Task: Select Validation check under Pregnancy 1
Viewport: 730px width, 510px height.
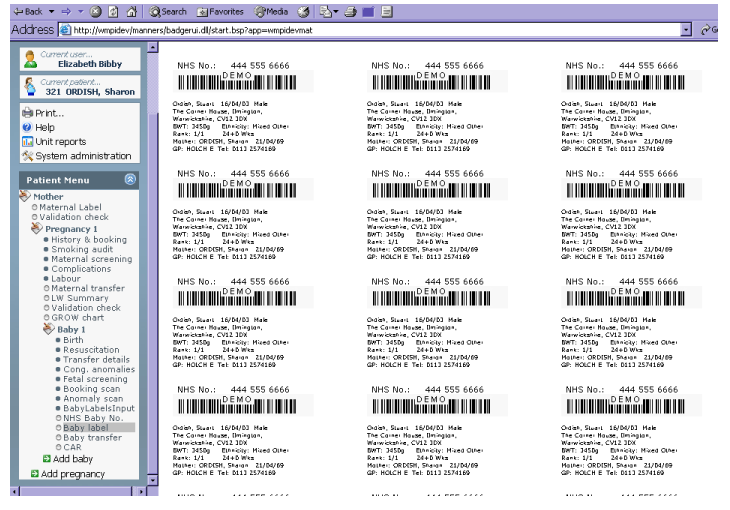Action: [86, 308]
